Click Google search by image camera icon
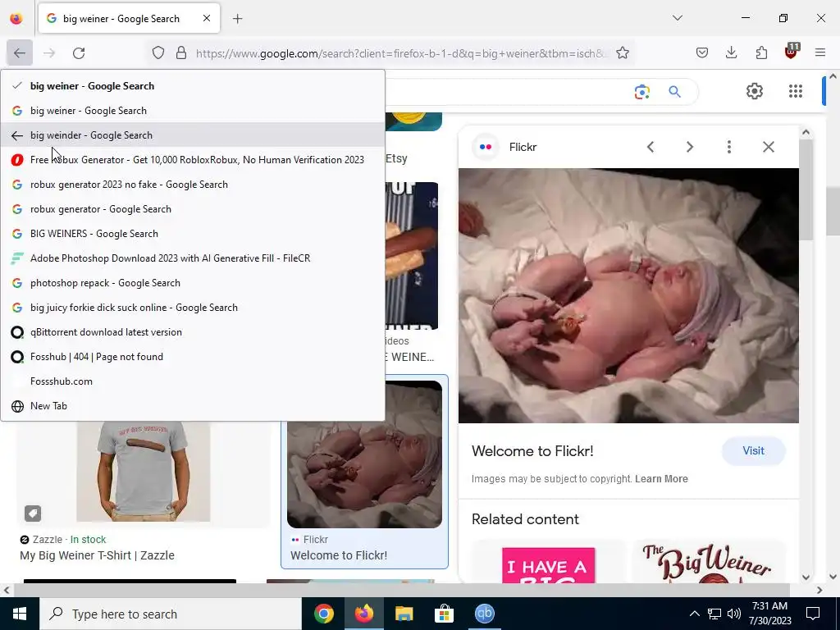840x630 pixels. (x=641, y=92)
